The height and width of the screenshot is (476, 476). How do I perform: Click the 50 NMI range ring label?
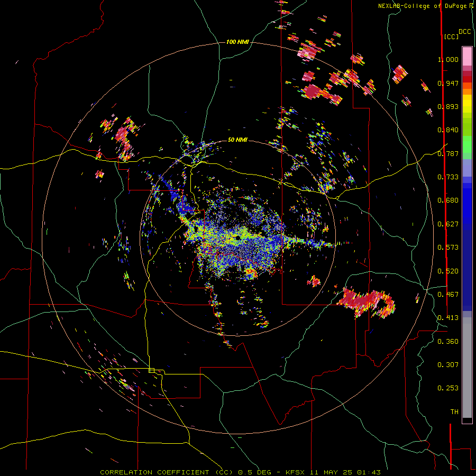pyautogui.click(x=237, y=140)
